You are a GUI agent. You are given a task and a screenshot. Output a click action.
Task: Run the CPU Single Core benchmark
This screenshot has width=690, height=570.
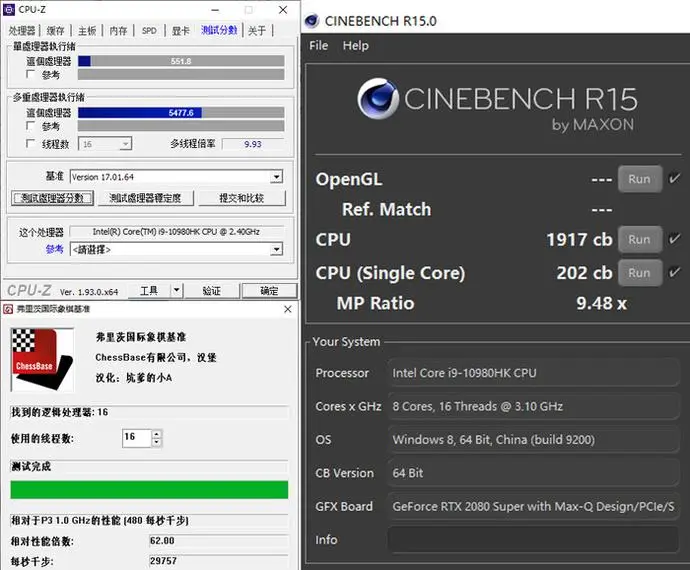(x=639, y=272)
